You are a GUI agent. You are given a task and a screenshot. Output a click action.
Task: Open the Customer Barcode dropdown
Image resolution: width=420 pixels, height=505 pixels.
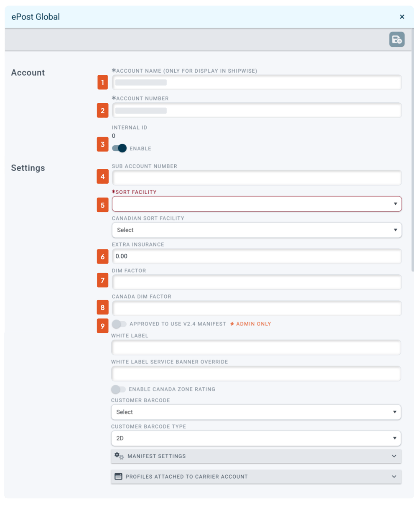coord(256,412)
